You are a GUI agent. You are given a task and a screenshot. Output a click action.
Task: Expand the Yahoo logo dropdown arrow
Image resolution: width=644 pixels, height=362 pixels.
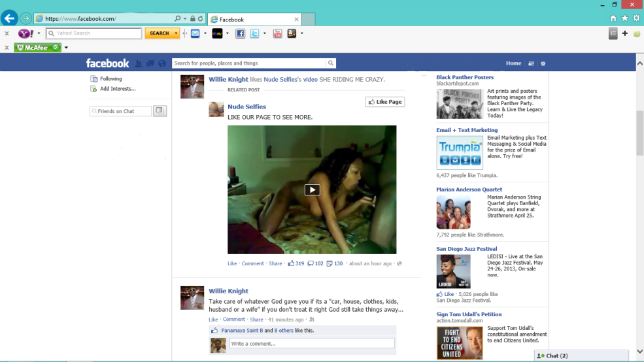(39, 33)
